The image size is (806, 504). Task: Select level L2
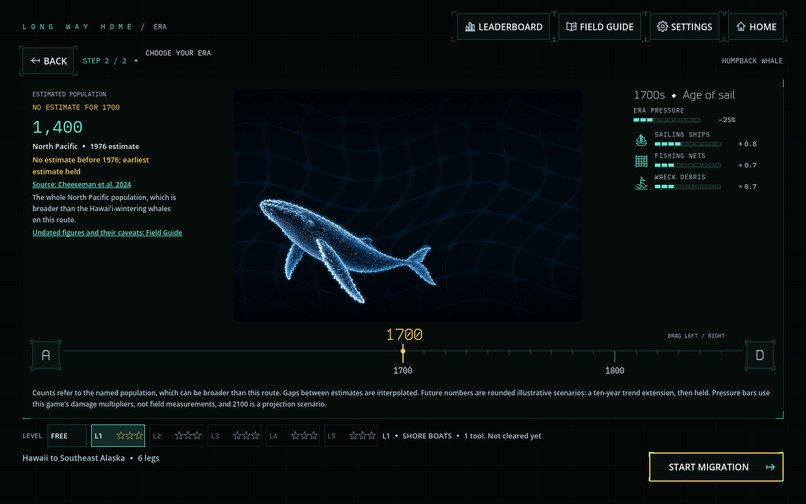pos(176,436)
